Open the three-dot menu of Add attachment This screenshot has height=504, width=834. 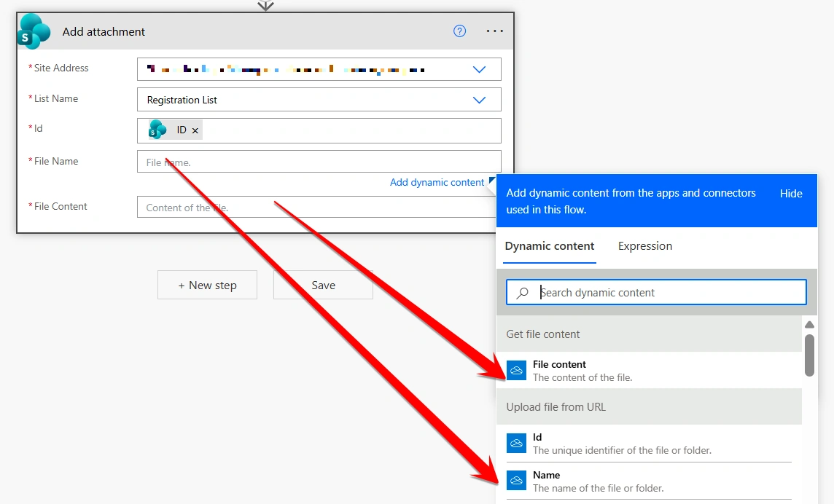point(495,31)
